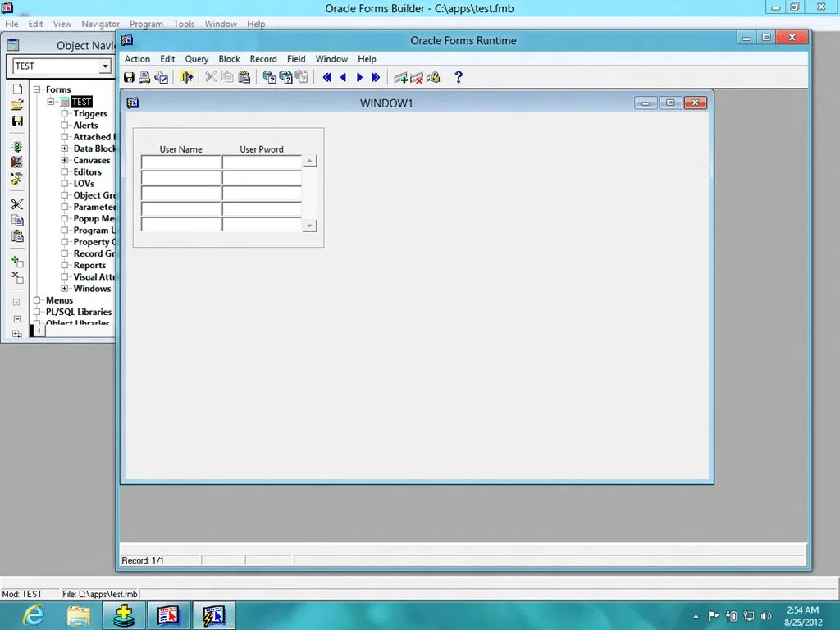
Task: Select the Alerts tree item
Action: [x=85, y=126]
